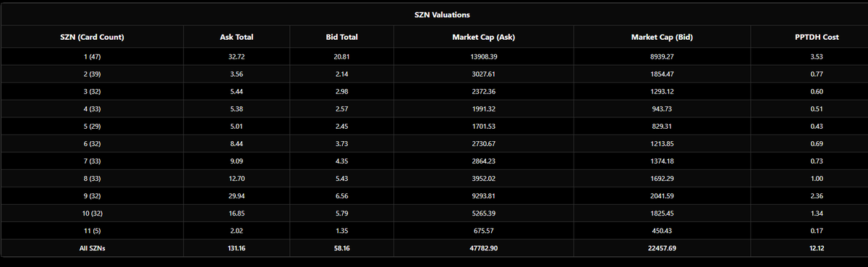Select the Market Cap (Ask) column header
868x267 pixels.
[482, 37]
